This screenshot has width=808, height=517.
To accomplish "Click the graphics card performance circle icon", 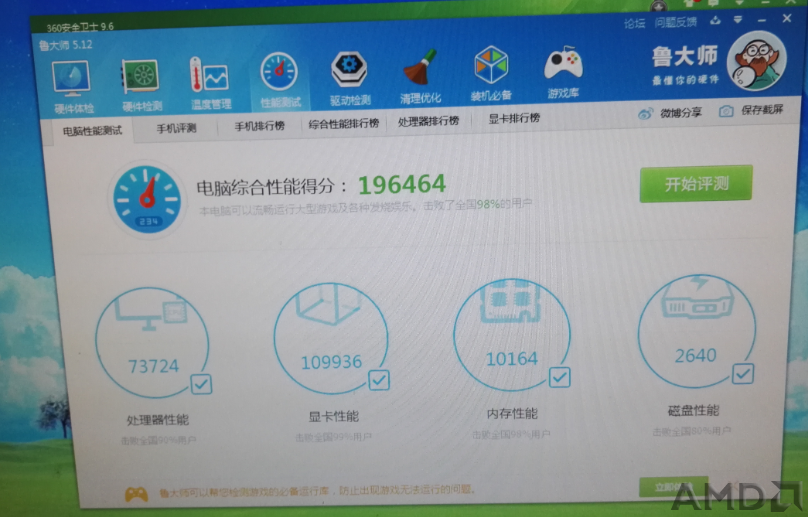I will [331, 339].
